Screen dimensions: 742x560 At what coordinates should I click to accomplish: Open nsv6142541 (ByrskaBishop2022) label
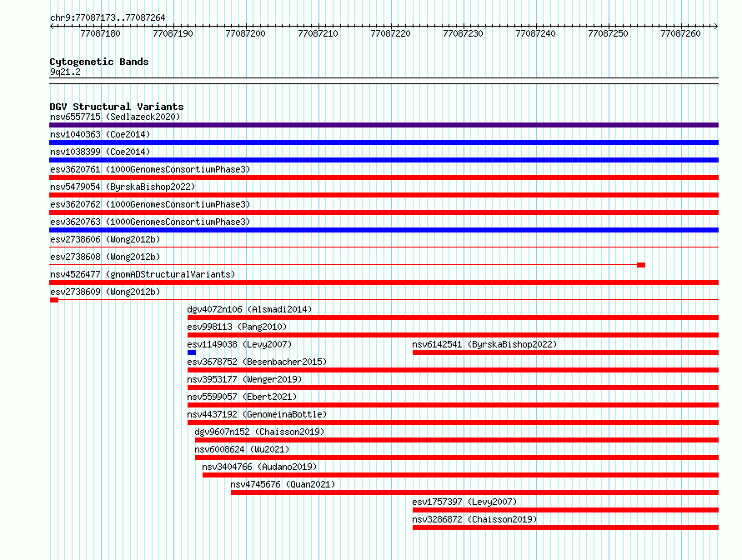click(x=484, y=344)
